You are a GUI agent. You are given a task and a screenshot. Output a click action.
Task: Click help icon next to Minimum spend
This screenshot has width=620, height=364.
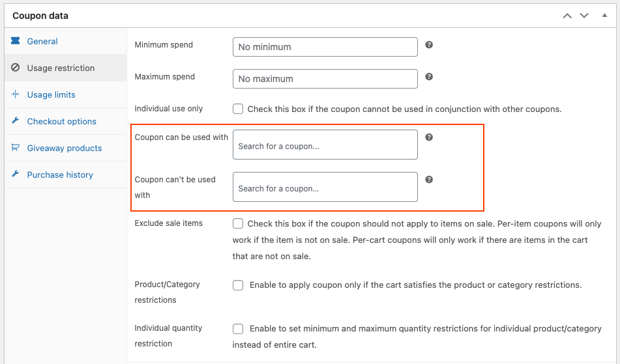(429, 45)
